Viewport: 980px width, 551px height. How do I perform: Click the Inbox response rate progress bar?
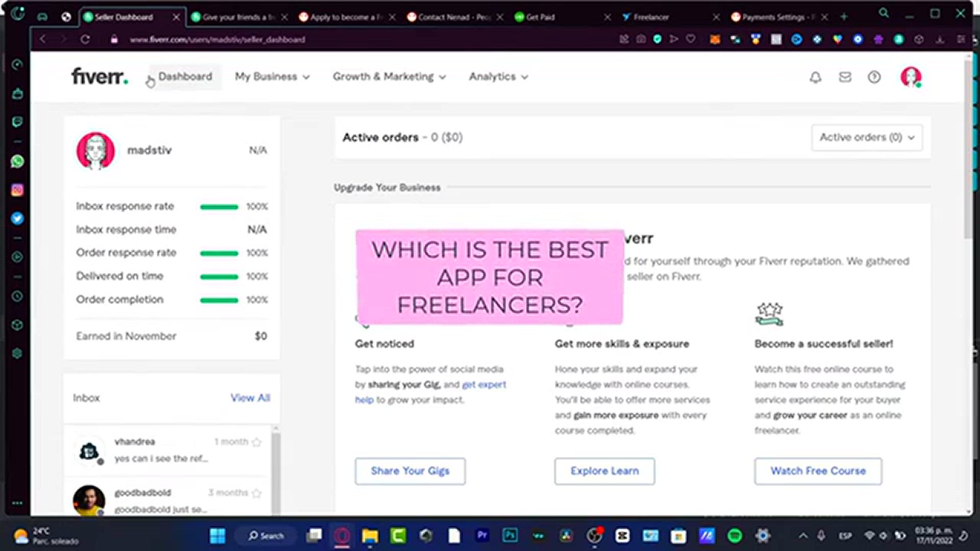[219, 207]
